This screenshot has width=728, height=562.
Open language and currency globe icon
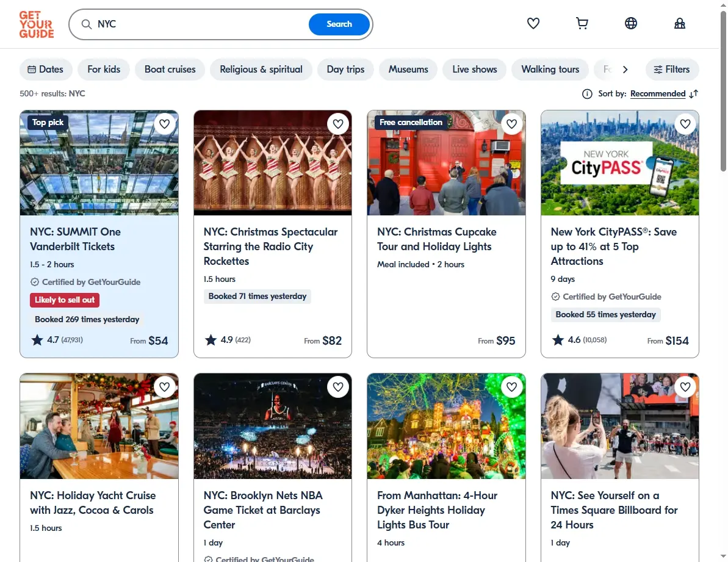pyautogui.click(x=630, y=23)
